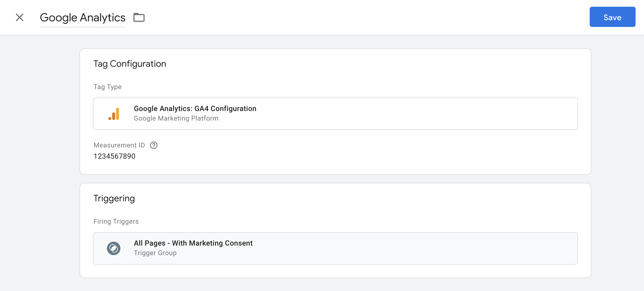Click the X icon to exit tag editor
The height and width of the screenshot is (291, 644).
pos(20,17)
